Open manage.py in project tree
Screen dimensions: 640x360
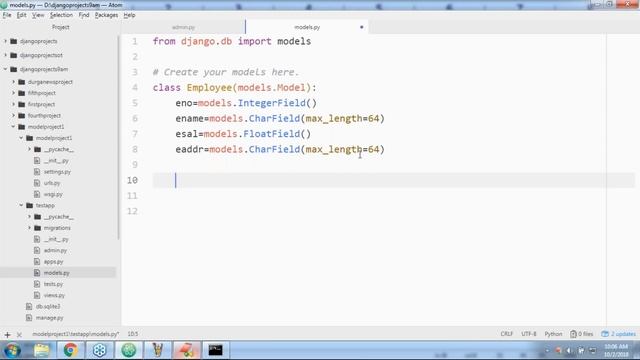[x=49, y=318]
